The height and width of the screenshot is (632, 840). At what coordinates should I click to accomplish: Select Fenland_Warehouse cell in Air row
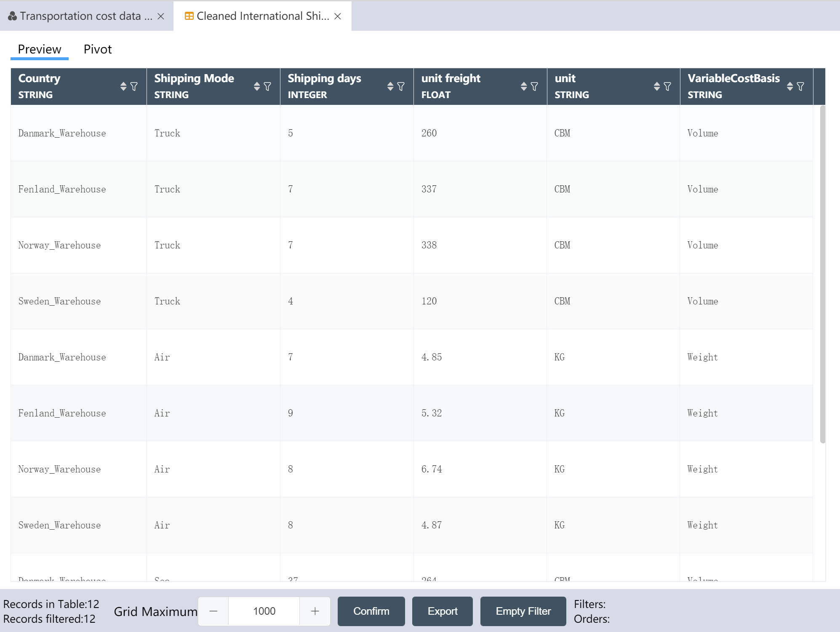point(79,413)
